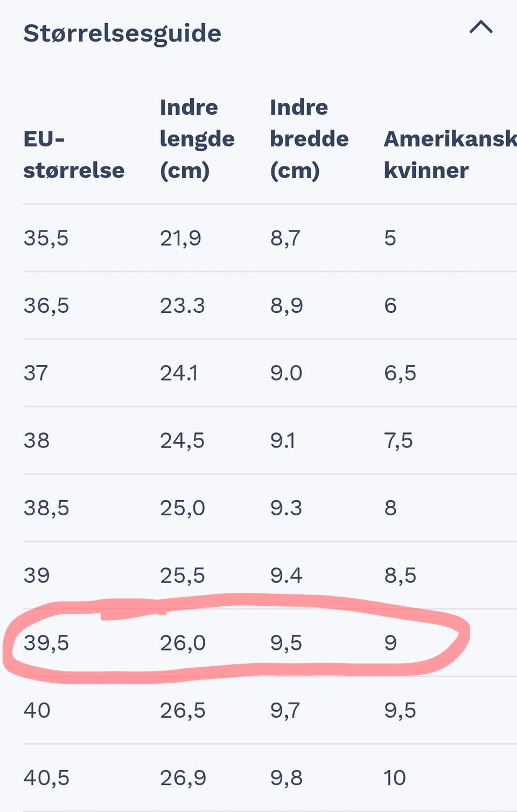517x812 pixels.
Task: Select the EU size 40 cell
Action: point(37,711)
